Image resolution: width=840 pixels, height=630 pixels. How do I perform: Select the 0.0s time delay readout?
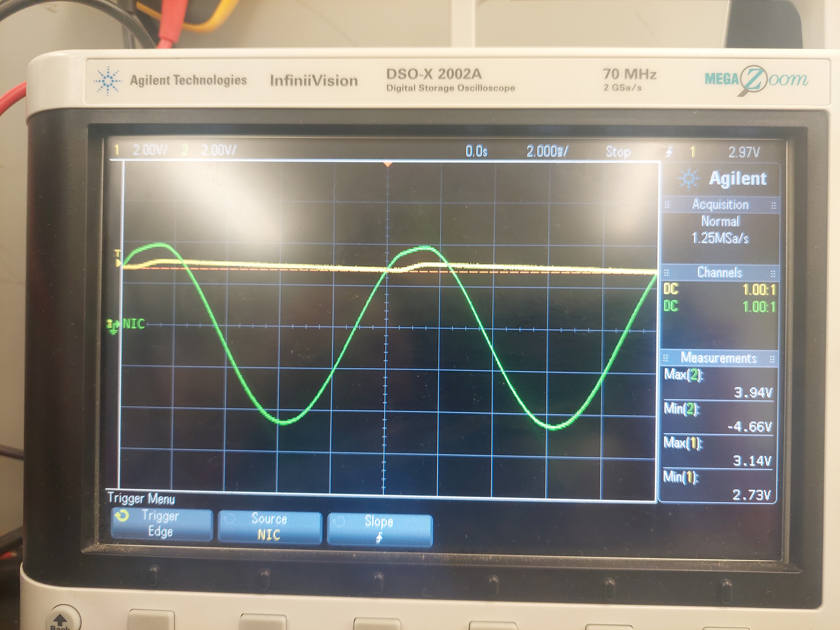click(476, 151)
